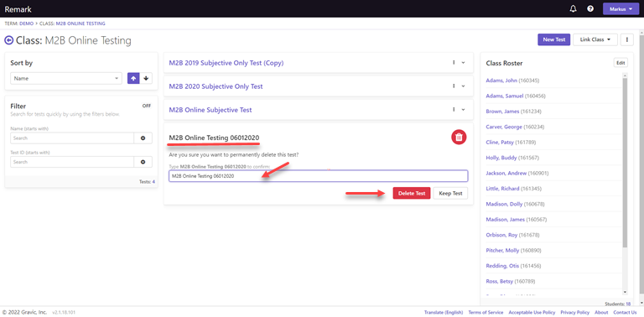This screenshot has width=644, height=317.
Task: Open the class more-options kebab menu
Action: 626,39
